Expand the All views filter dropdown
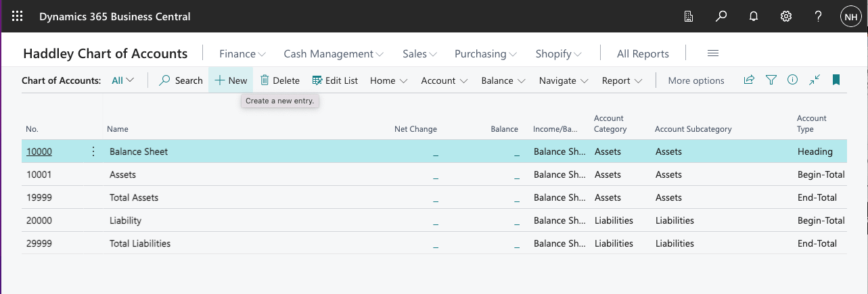Image resolution: width=868 pixels, height=294 pixels. coord(122,80)
